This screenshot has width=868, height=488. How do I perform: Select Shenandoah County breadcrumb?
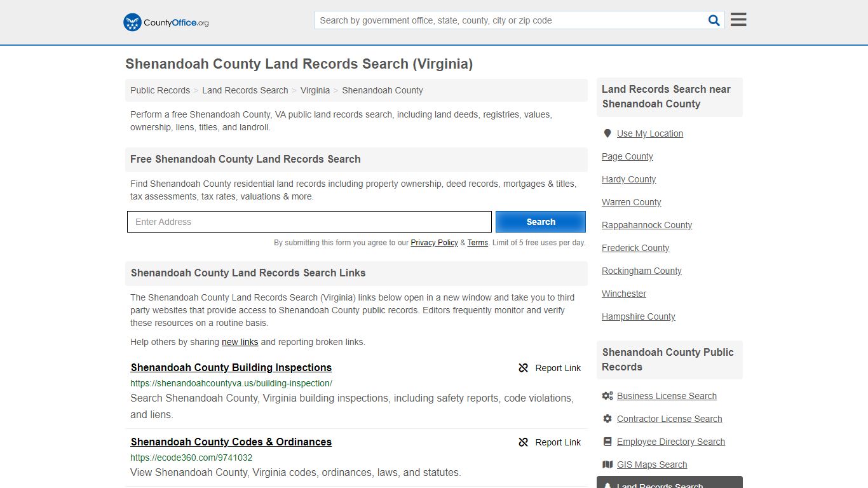coord(383,90)
